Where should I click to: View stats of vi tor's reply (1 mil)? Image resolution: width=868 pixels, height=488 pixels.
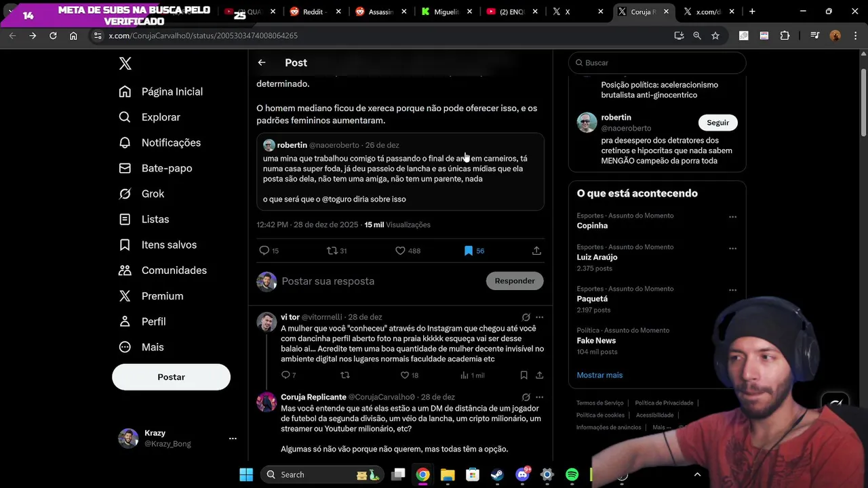(x=465, y=375)
